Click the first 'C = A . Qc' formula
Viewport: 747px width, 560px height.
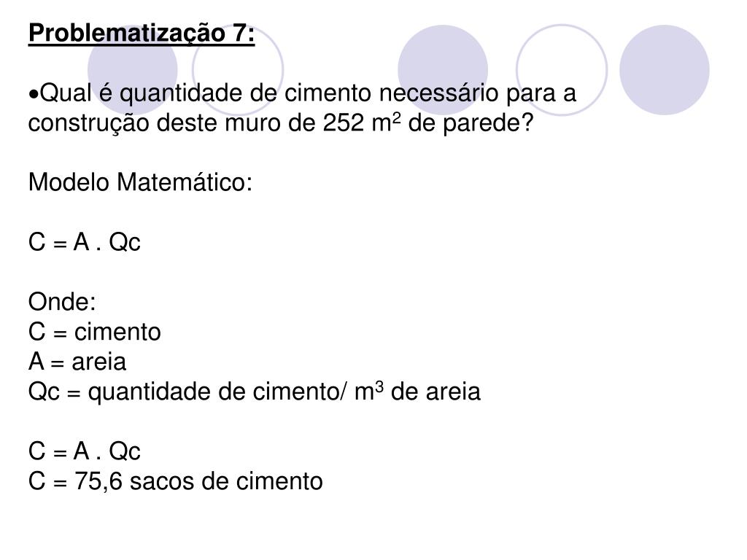85,242
